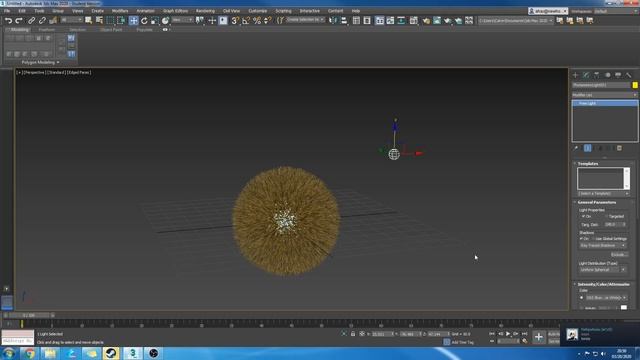Open the Ray Traced Shadows type dropdown

pyautogui.click(x=603, y=246)
